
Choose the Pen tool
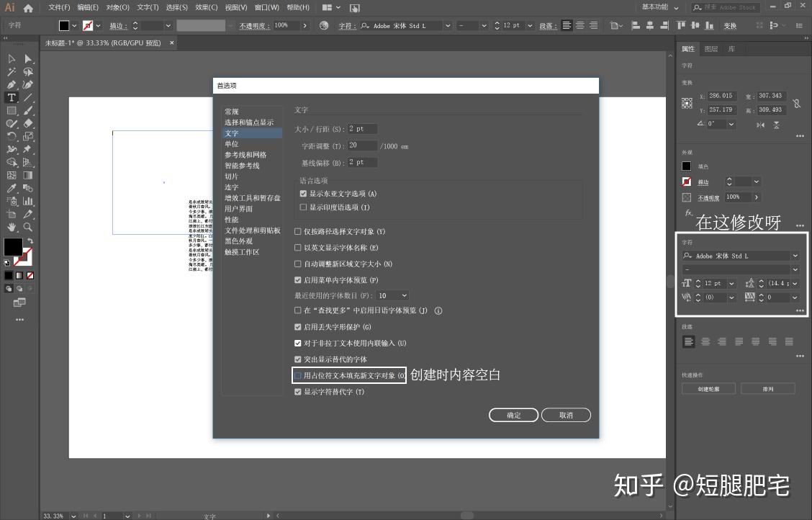[x=12, y=84]
